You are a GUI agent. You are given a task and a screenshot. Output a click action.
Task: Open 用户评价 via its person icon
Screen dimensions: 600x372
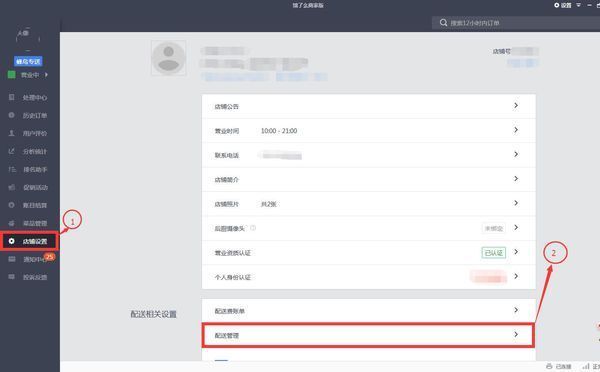[x=11, y=133]
